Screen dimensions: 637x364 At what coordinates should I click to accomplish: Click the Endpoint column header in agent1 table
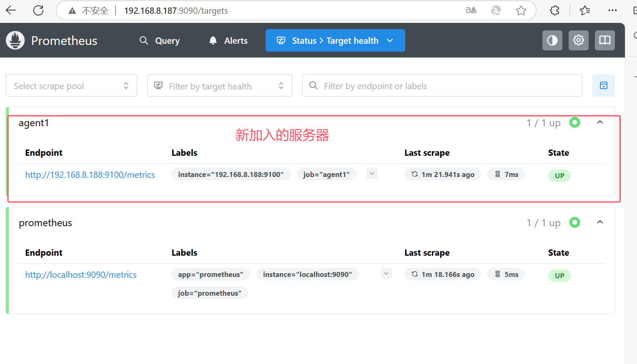point(44,153)
